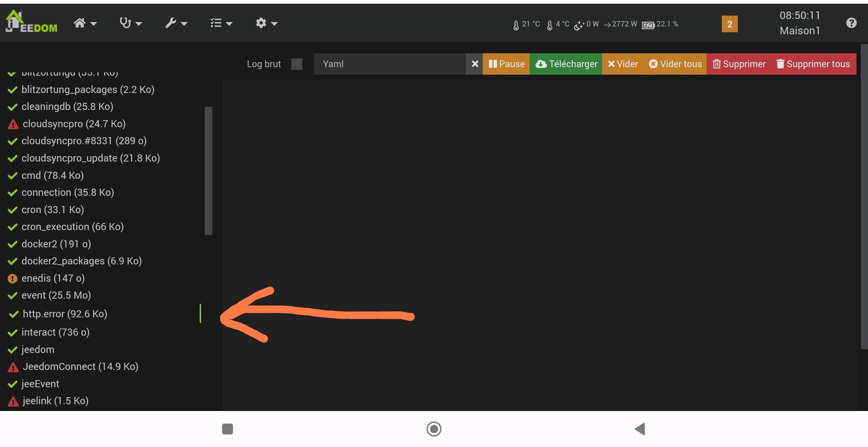Tap the Android home circle icon
This screenshot has width=868, height=447.
click(x=434, y=429)
